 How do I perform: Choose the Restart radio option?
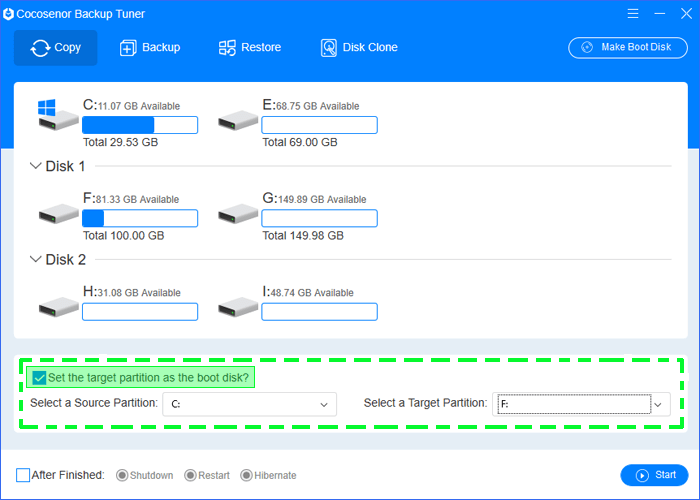pyautogui.click(x=190, y=475)
